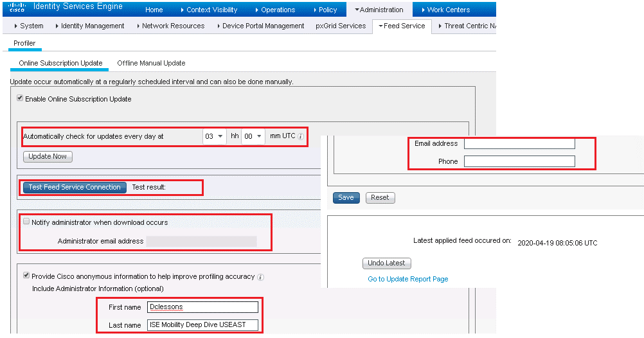The width and height of the screenshot is (644, 338).
Task: Click the Update Now button
Action: click(x=48, y=157)
